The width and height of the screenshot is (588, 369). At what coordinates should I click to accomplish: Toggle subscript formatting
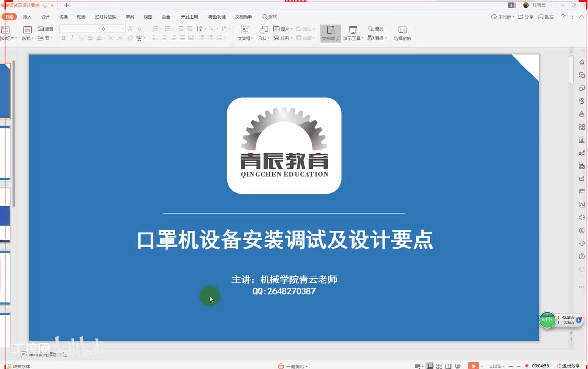click(120, 38)
